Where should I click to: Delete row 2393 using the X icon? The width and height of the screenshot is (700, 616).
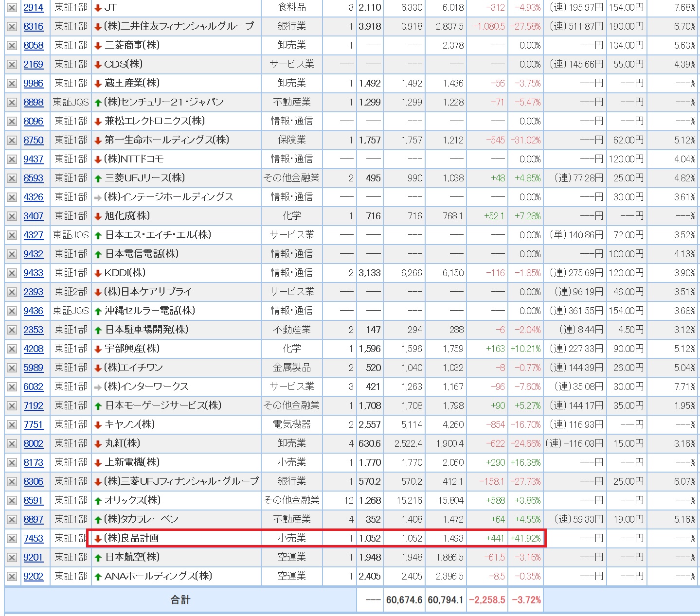[12, 292]
